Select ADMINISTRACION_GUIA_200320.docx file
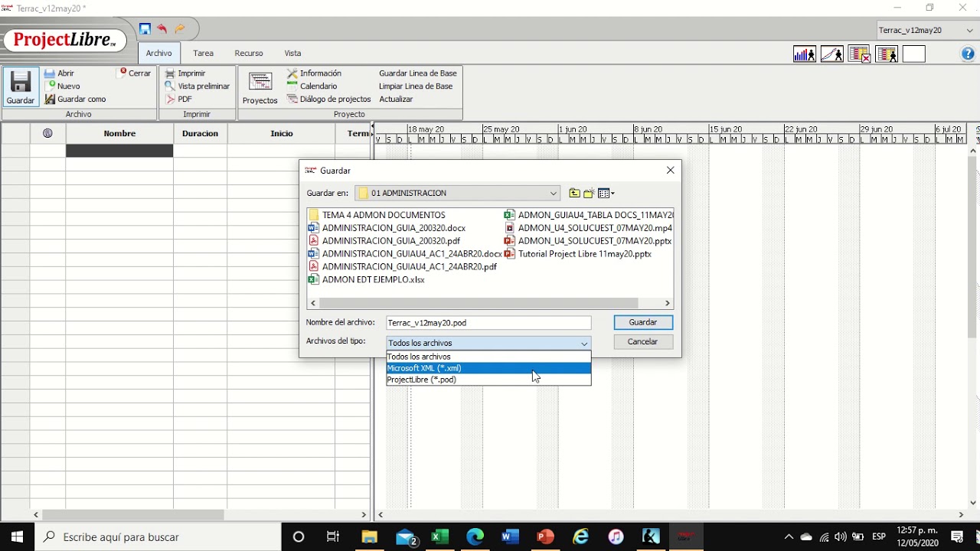980x551 pixels. (x=387, y=228)
